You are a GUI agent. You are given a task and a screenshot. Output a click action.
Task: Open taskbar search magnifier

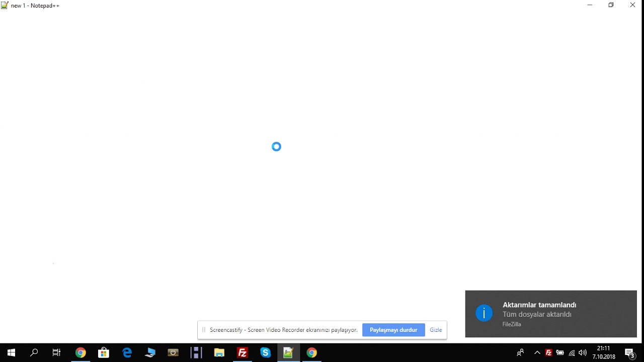tap(34, 352)
